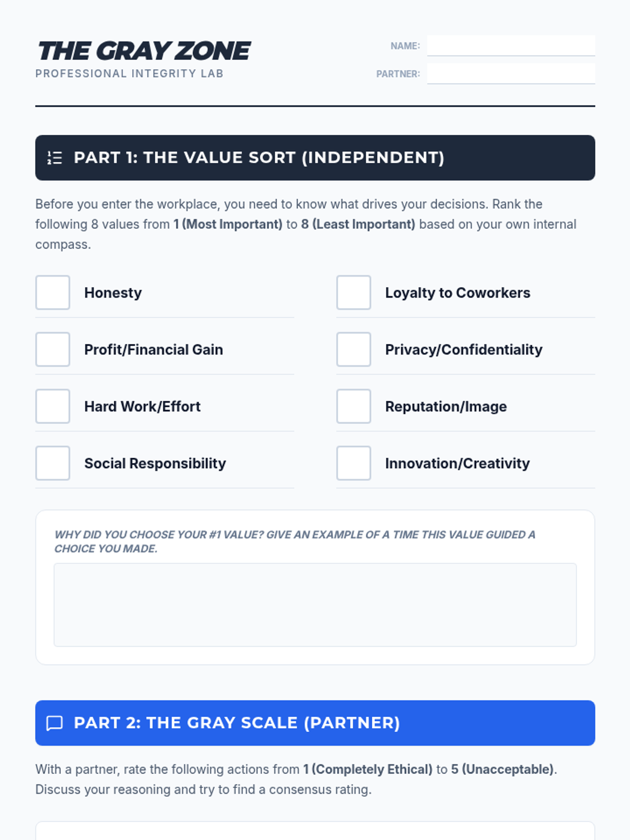Screen dimensions: 630x840
Task: Select the Hard Work/Effort ranking box
Action: (x=52, y=406)
